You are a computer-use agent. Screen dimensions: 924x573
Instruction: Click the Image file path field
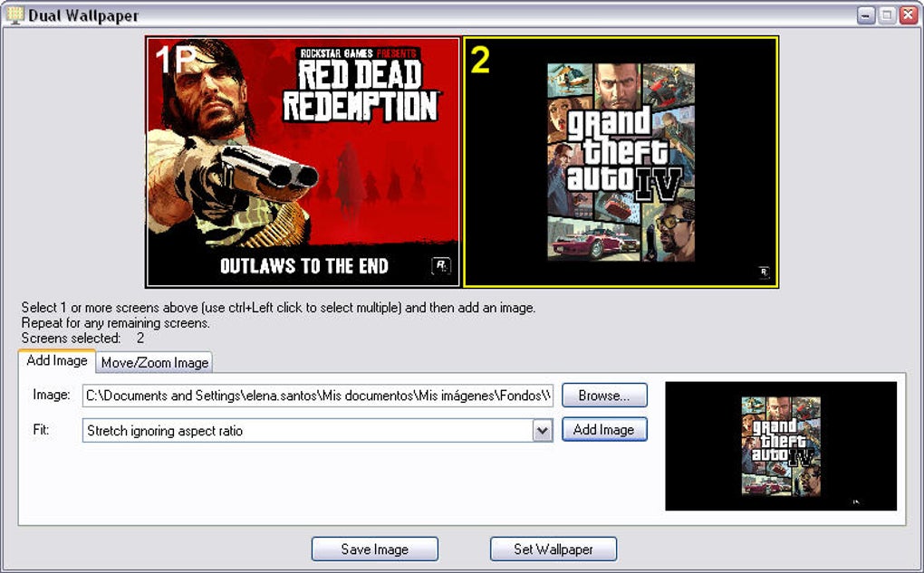[x=318, y=396]
